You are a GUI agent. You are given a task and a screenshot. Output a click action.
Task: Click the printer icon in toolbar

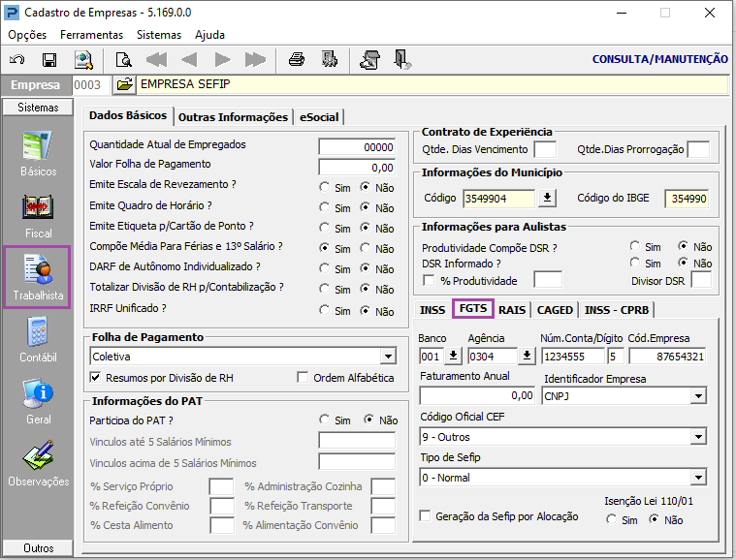297,59
